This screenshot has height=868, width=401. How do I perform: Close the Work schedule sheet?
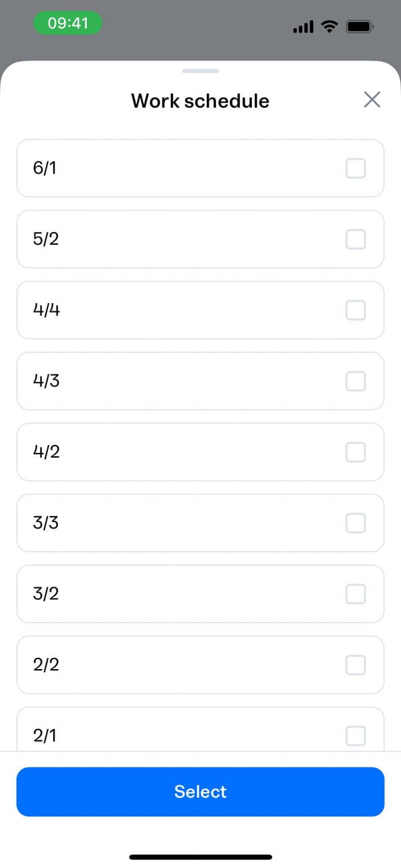(x=372, y=100)
